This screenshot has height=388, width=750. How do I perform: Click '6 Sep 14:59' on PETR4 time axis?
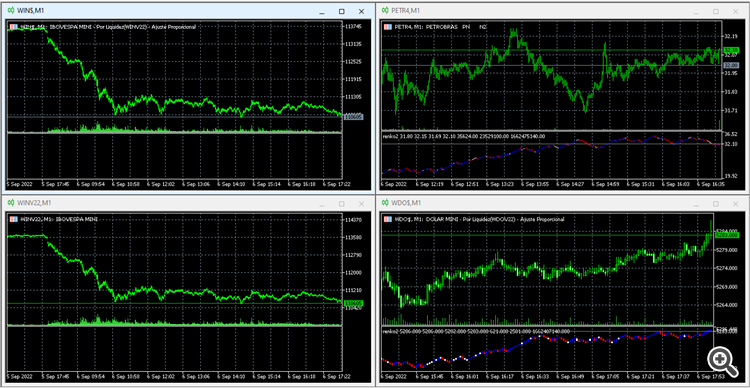[605, 184]
